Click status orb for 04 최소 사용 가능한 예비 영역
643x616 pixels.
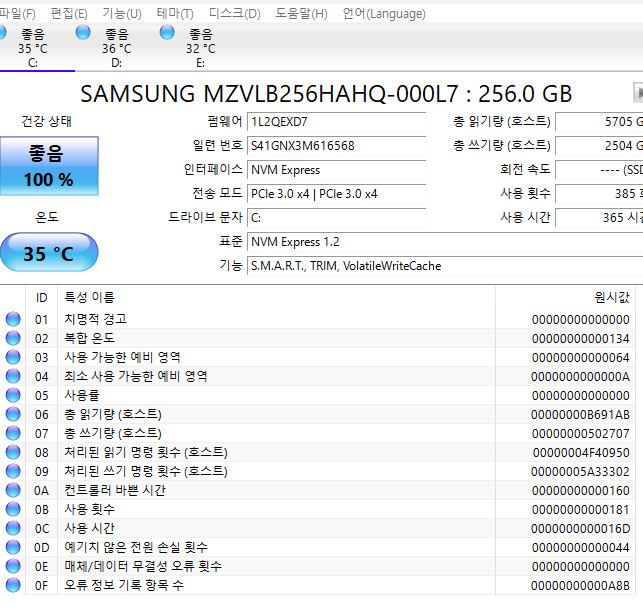pos(13,376)
